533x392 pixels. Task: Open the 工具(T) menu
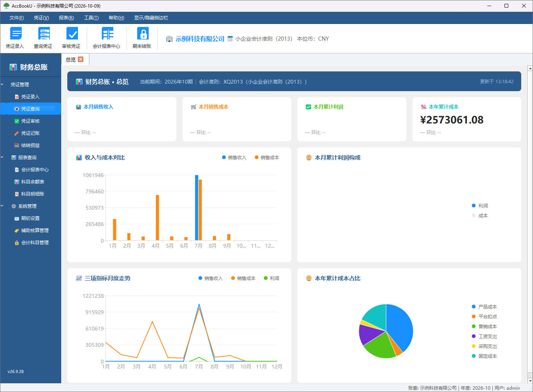click(91, 18)
